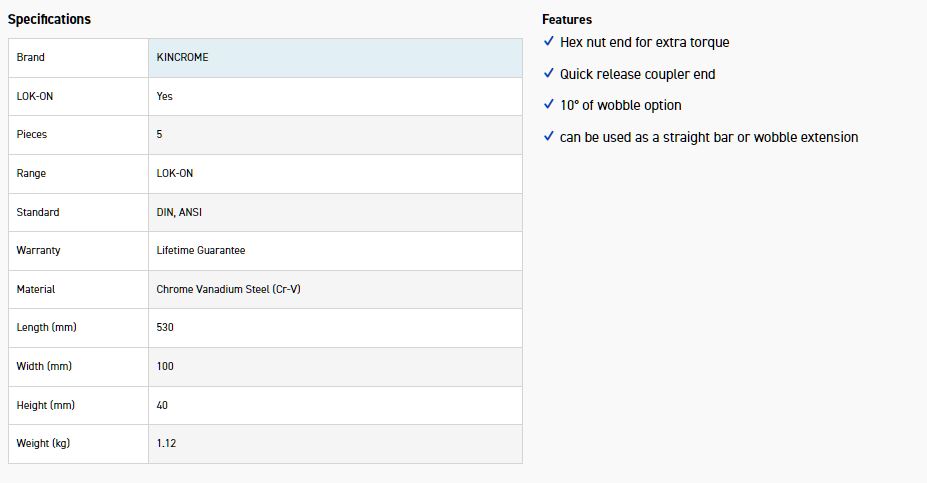Select the 530 length value
The height and width of the screenshot is (483, 927).
pyautogui.click(x=165, y=328)
